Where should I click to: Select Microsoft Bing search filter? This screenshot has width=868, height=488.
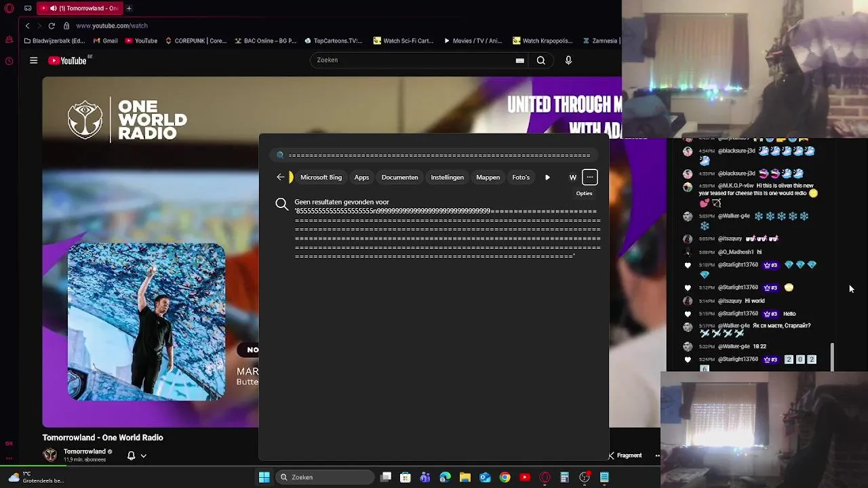point(321,178)
